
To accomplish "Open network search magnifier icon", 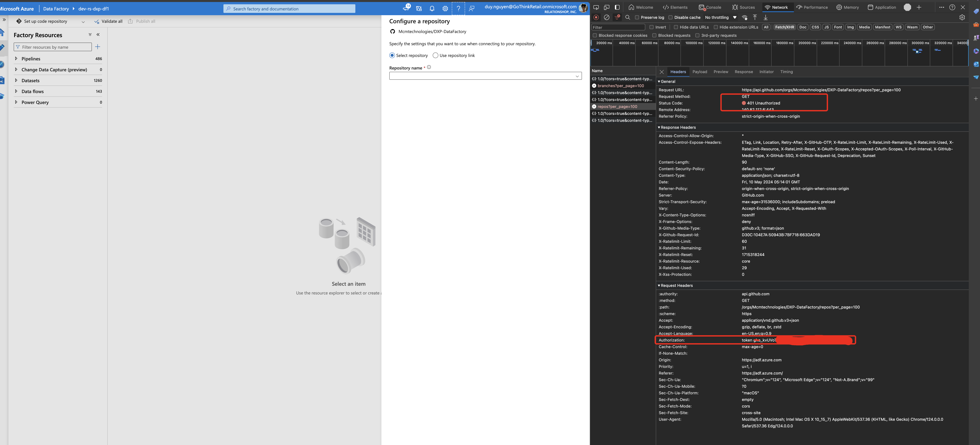I will coord(628,17).
